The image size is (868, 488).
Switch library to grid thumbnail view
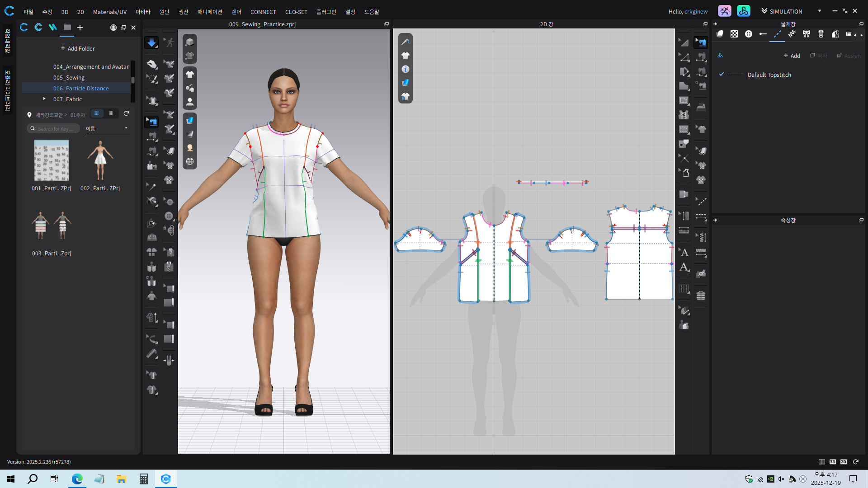96,113
